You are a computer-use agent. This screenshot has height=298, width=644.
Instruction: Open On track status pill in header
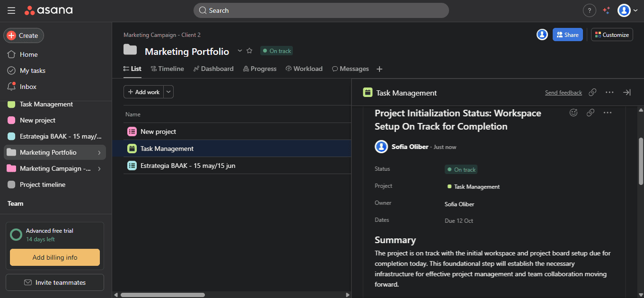pyautogui.click(x=277, y=51)
